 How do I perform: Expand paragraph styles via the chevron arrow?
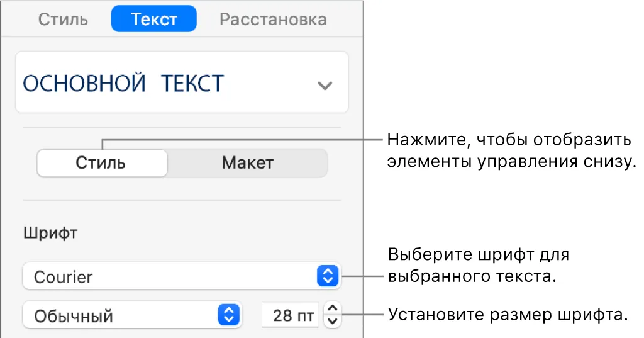pos(325,86)
